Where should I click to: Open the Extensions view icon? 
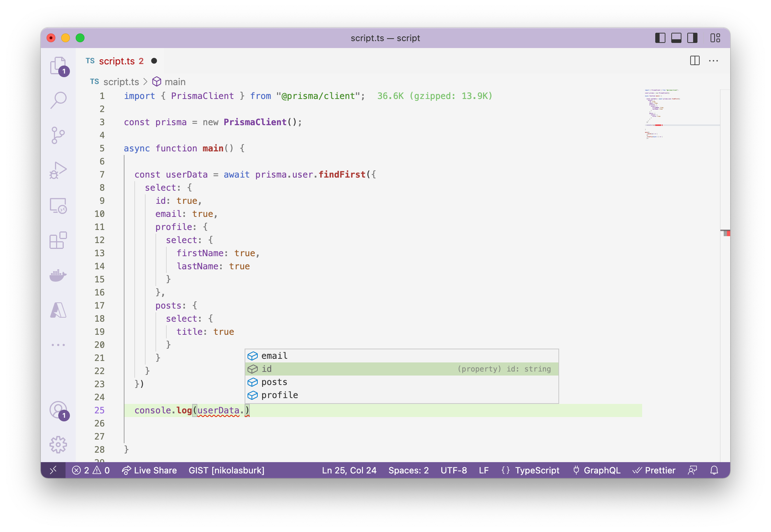(58, 241)
